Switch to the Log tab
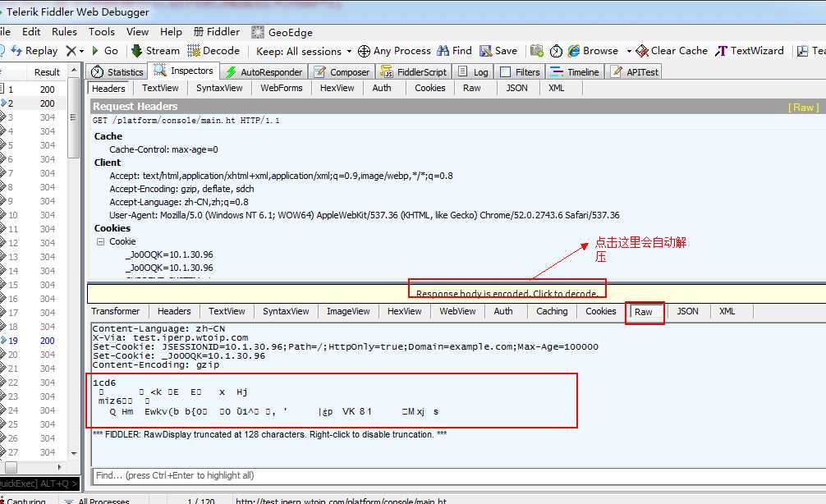 pyautogui.click(x=473, y=71)
